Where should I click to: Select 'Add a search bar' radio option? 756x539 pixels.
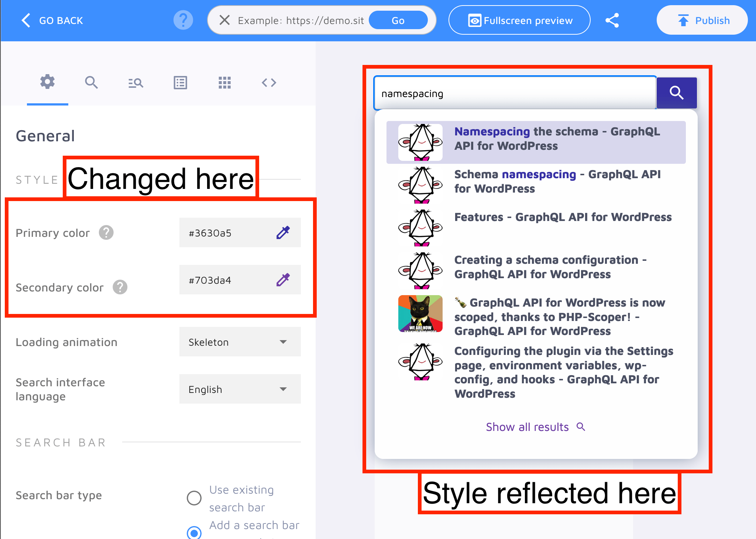tap(194, 533)
